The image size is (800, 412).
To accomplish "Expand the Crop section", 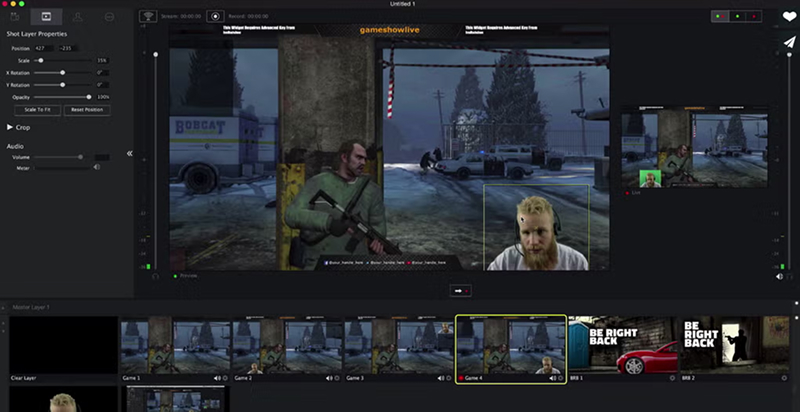I will coord(10,127).
